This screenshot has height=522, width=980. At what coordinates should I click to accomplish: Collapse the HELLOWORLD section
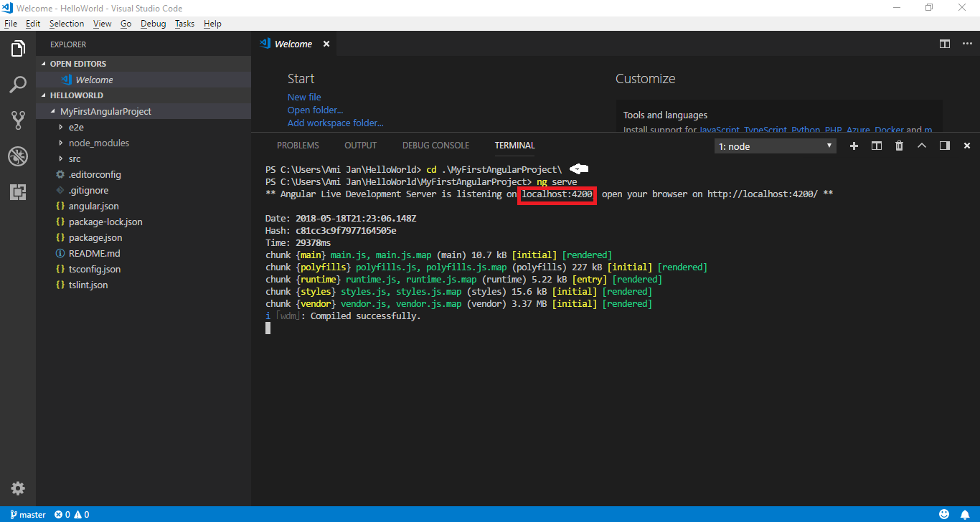coord(143,95)
